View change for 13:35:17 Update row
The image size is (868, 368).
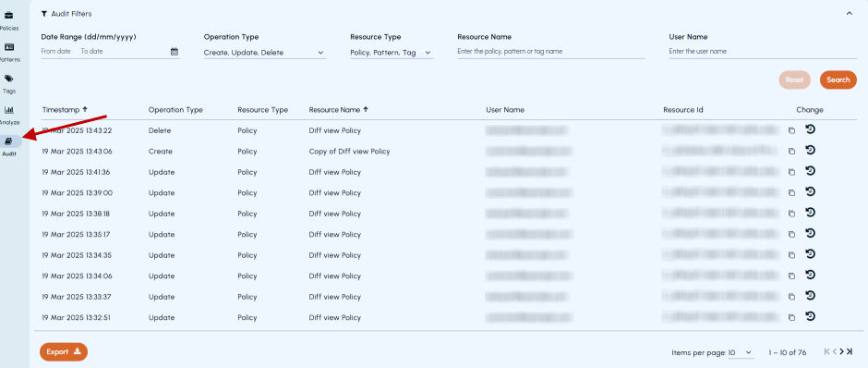[811, 233]
